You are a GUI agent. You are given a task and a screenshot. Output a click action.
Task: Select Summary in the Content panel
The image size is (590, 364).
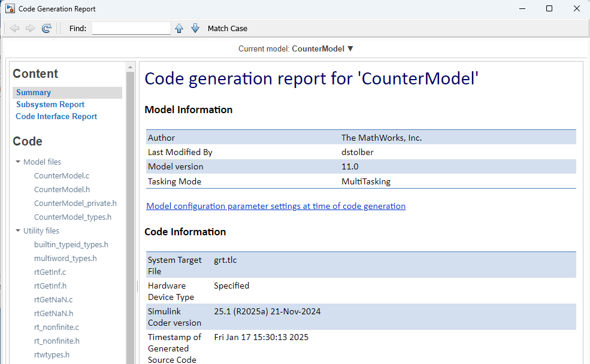click(x=34, y=92)
